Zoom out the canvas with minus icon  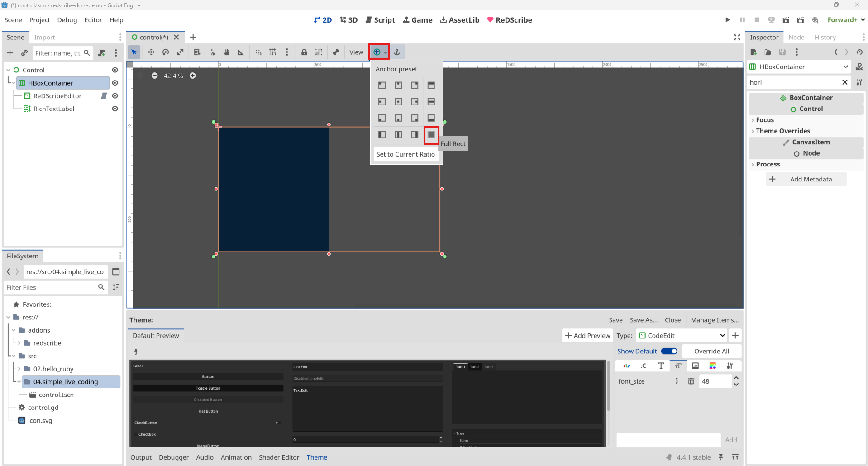(x=155, y=76)
